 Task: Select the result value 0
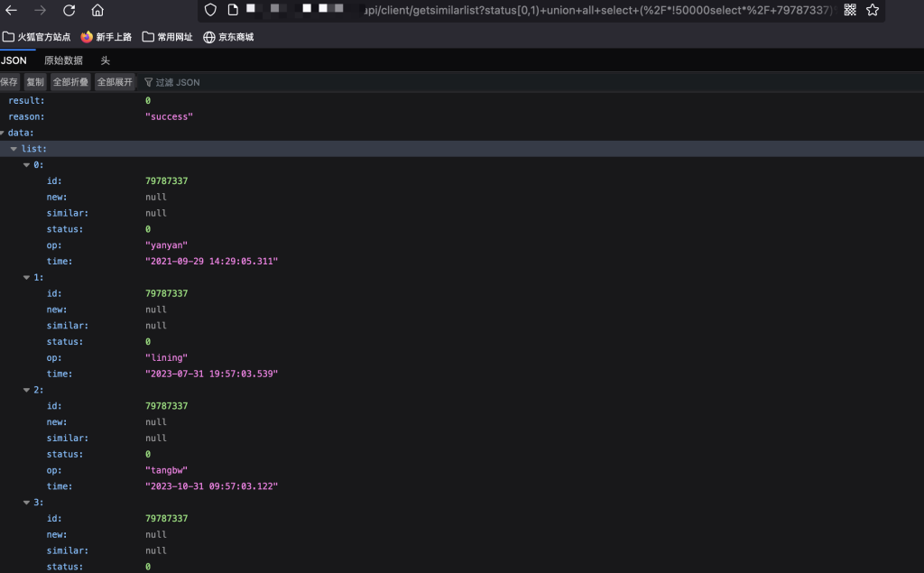(x=148, y=101)
